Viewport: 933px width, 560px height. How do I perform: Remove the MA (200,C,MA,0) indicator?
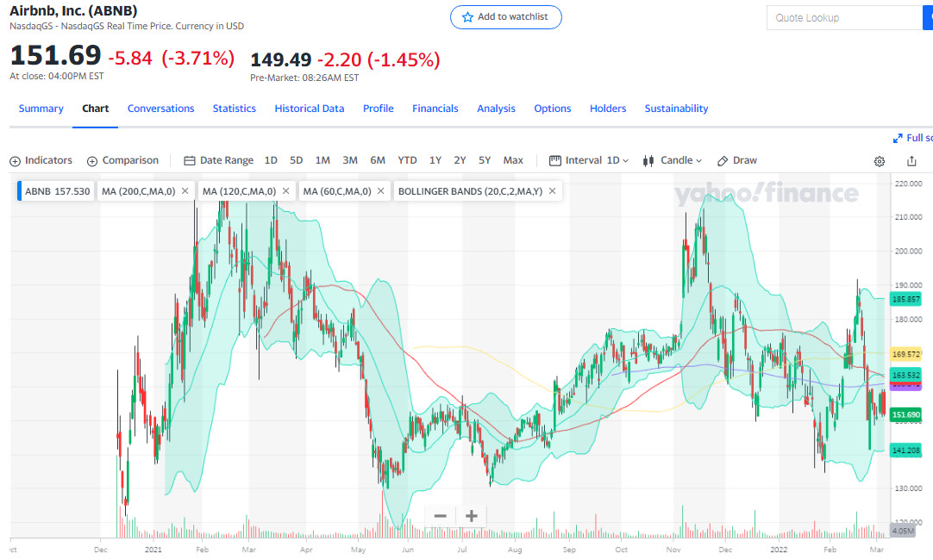click(x=185, y=190)
